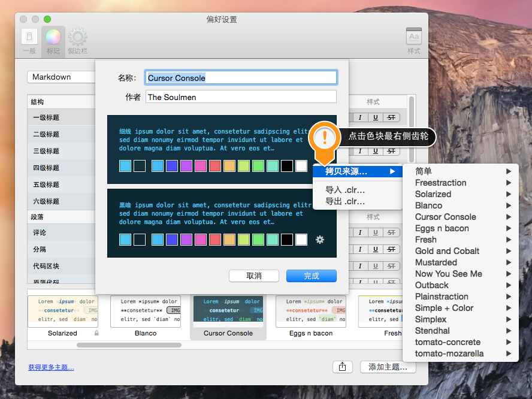Open the Markdown dropdown selector
The height and width of the screenshot is (399, 532).
[x=61, y=77]
